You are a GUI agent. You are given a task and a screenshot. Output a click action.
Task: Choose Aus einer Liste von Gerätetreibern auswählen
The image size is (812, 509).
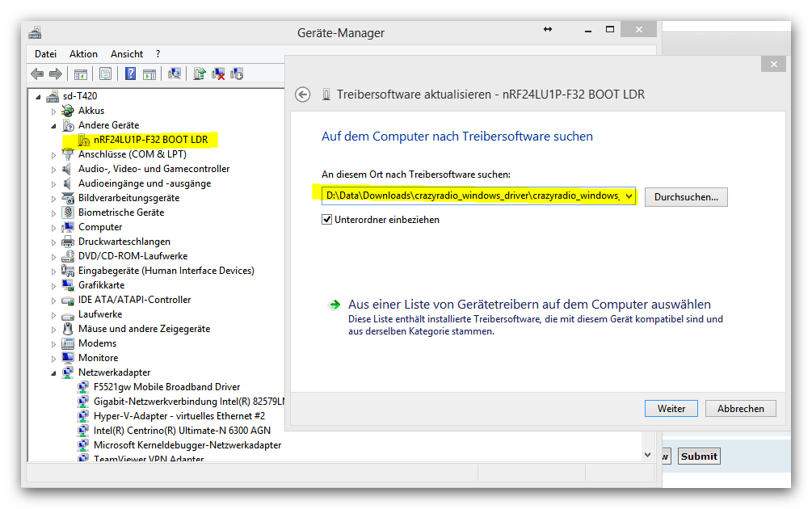[529, 305]
